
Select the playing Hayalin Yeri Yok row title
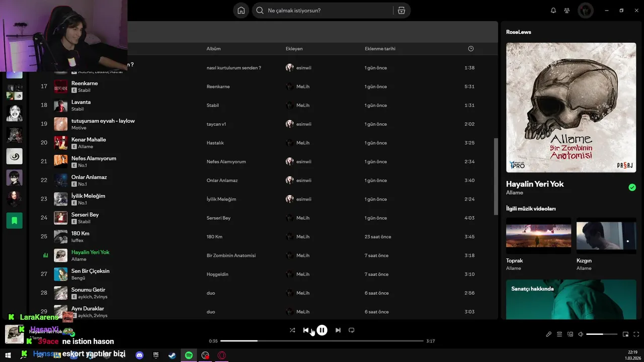(x=90, y=252)
